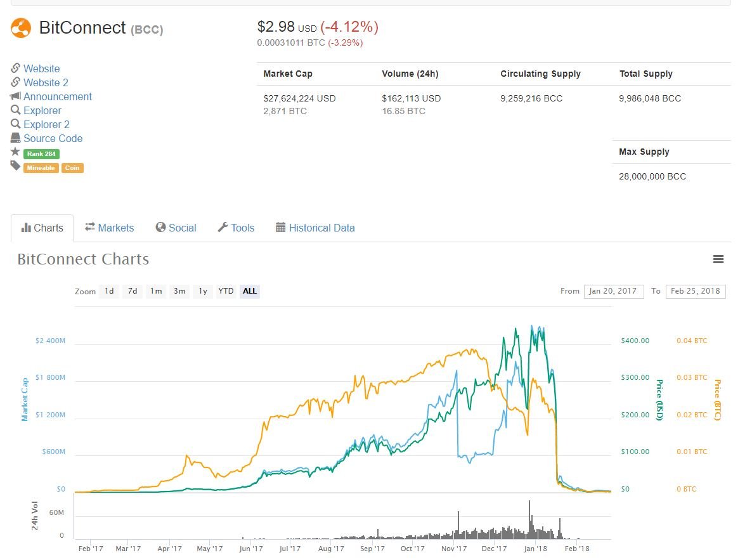Click the 24h Vol axis label
Screen dimensions: 752x560
[x=34, y=516]
